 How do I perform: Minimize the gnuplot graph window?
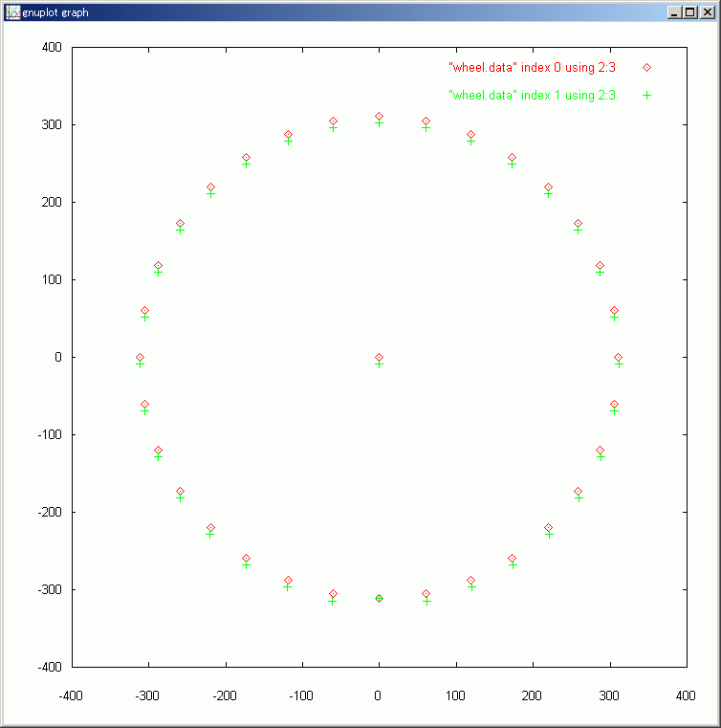(x=674, y=12)
